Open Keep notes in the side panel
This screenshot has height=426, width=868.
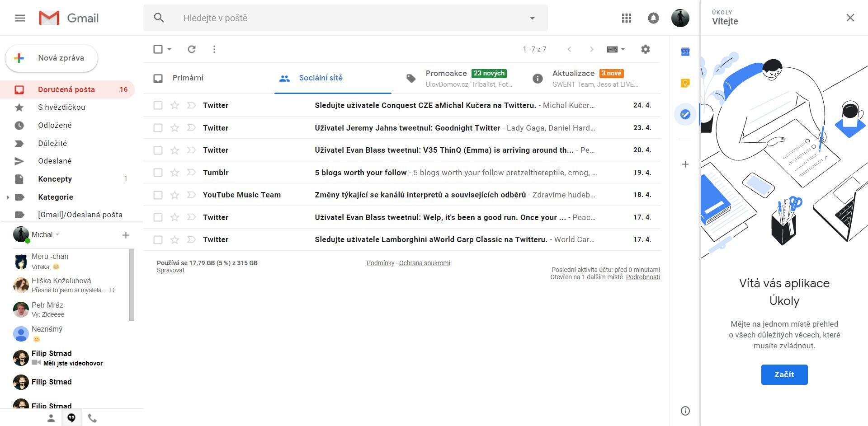pyautogui.click(x=684, y=83)
